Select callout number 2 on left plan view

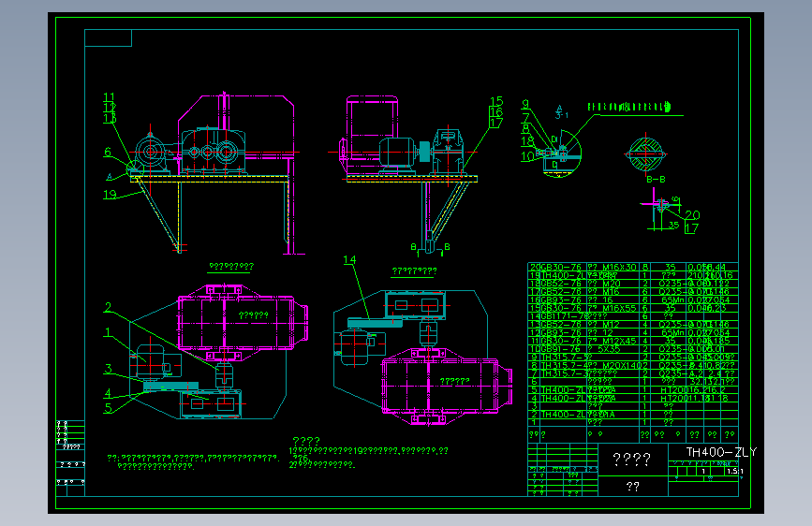click(108, 307)
